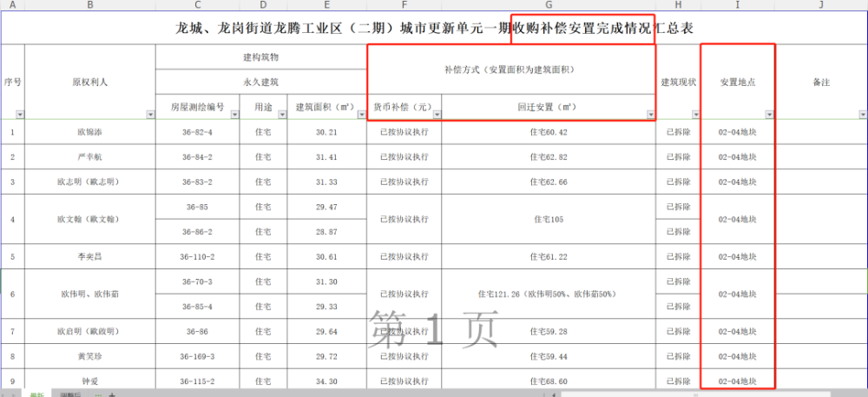
Task: Select the 安置地点 header cell
Action: coord(737,82)
